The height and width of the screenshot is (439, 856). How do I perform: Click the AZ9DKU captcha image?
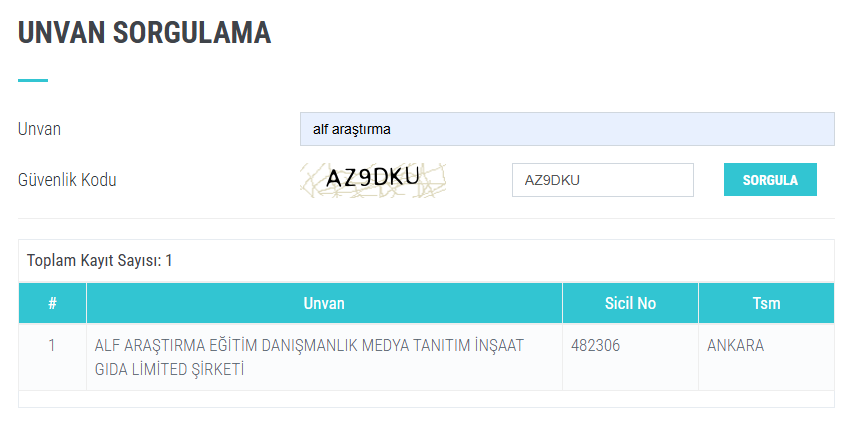pyautogui.click(x=373, y=180)
